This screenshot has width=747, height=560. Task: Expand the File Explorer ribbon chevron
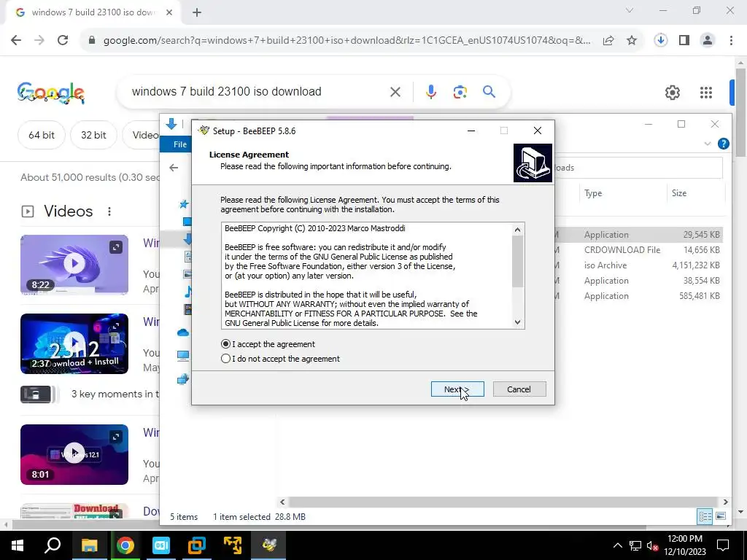708,144
